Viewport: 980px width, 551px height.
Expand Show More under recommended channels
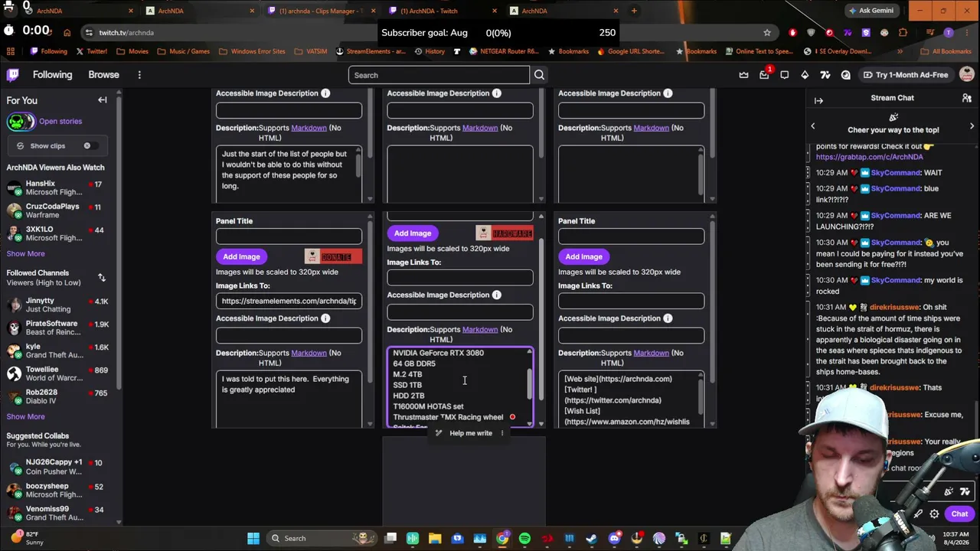pyautogui.click(x=26, y=253)
